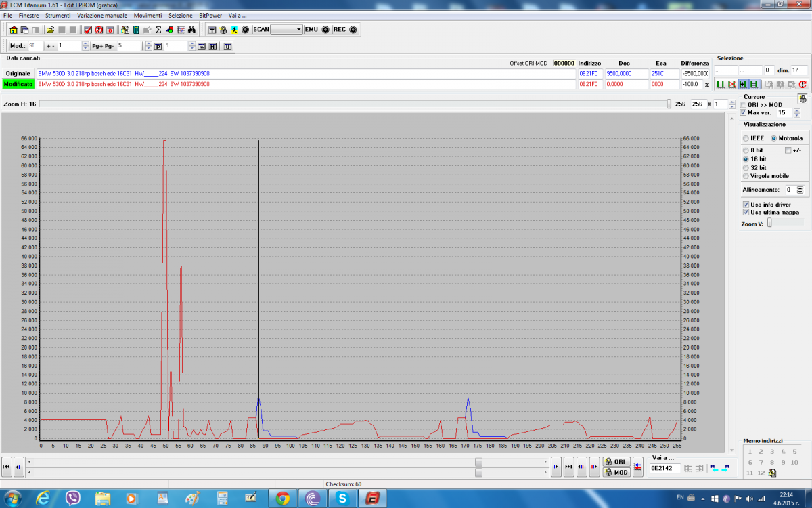Screen dimensions: 812x508
Task: Click the colored shapes icon
Action: 169,30
